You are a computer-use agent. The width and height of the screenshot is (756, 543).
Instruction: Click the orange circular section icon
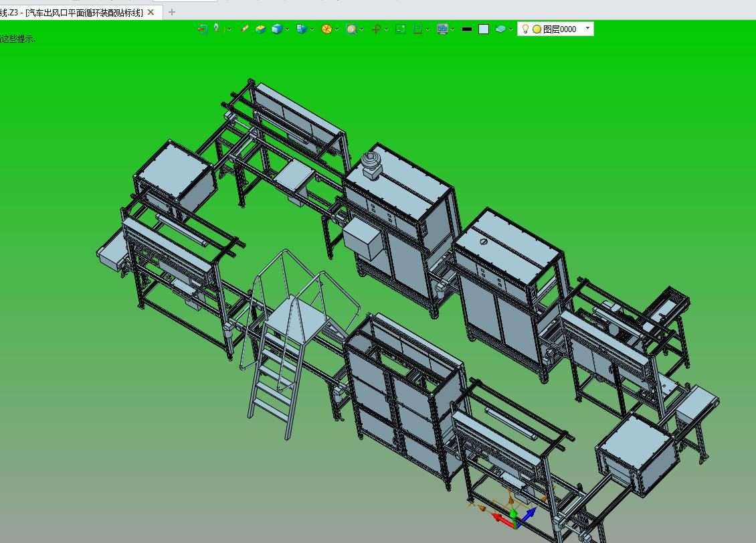point(326,29)
